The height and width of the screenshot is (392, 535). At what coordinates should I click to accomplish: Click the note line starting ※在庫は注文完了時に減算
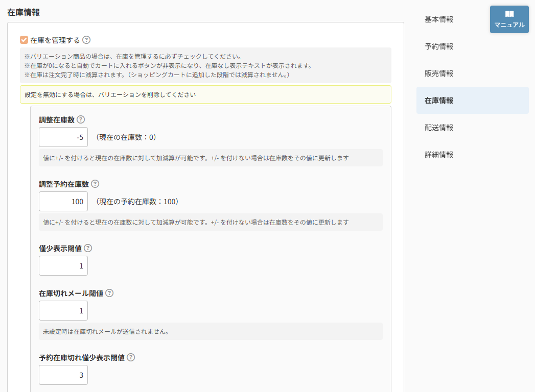click(x=157, y=75)
